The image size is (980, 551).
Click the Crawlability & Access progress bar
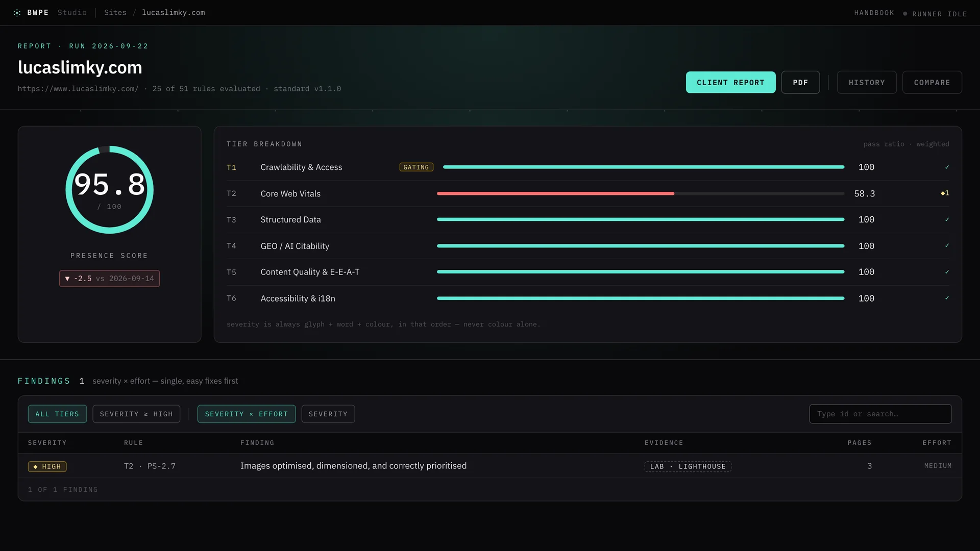tap(644, 167)
